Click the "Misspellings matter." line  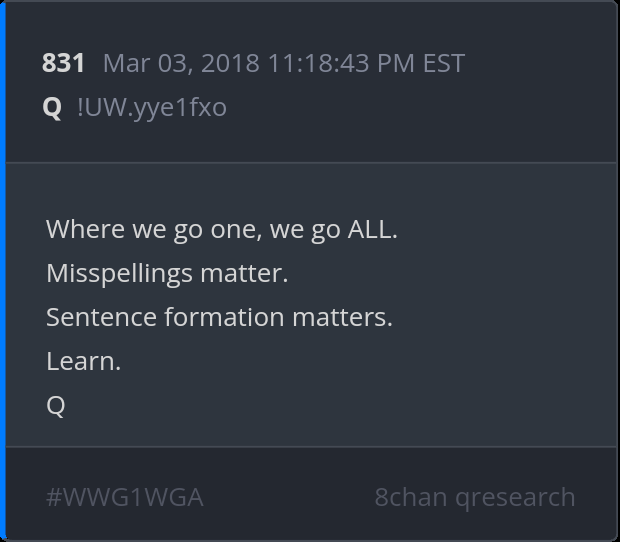[167, 273]
